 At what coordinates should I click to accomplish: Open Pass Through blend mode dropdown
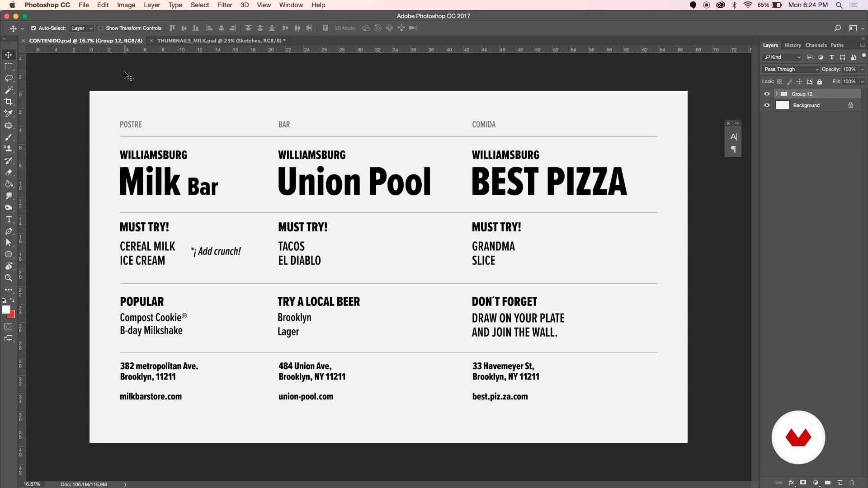point(791,70)
